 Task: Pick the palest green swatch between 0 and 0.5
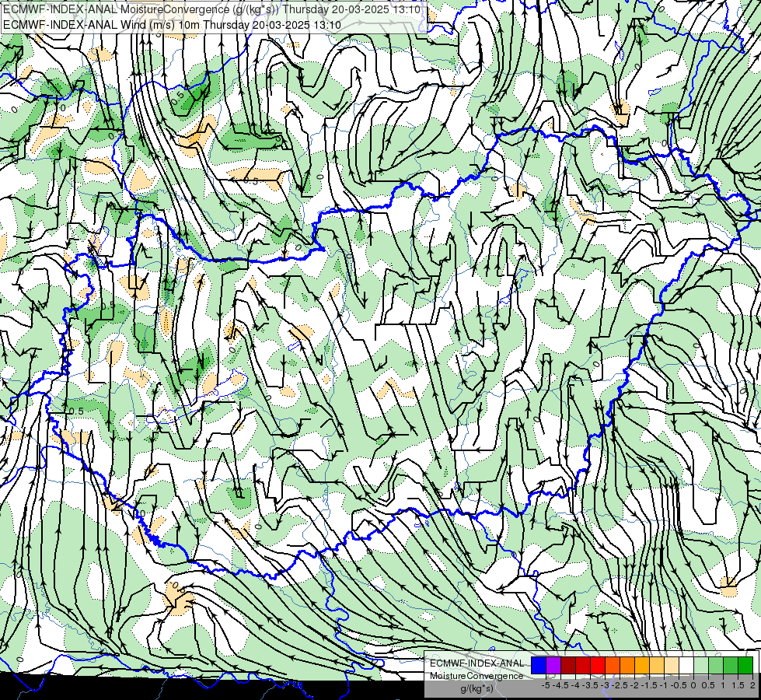(x=701, y=665)
